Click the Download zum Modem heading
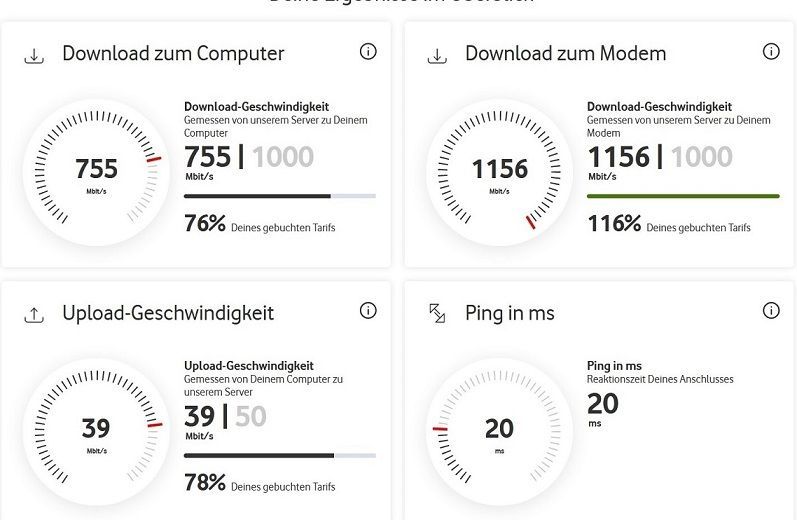Image resolution: width=797 pixels, height=520 pixels. pos(565,54)
